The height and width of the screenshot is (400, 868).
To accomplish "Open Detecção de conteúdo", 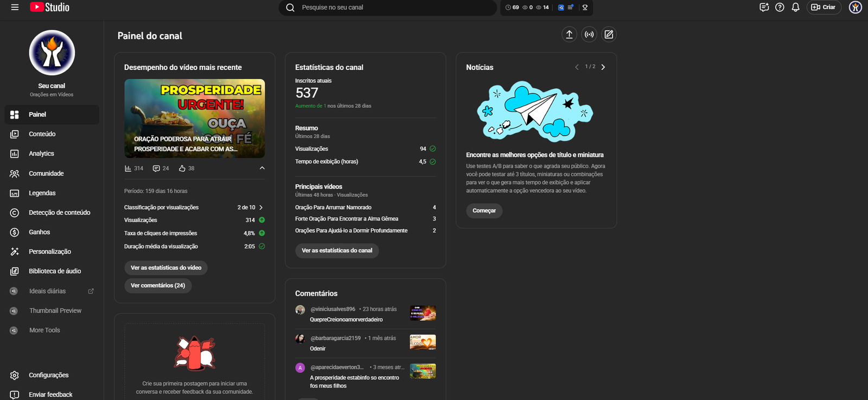I will 52,212.
